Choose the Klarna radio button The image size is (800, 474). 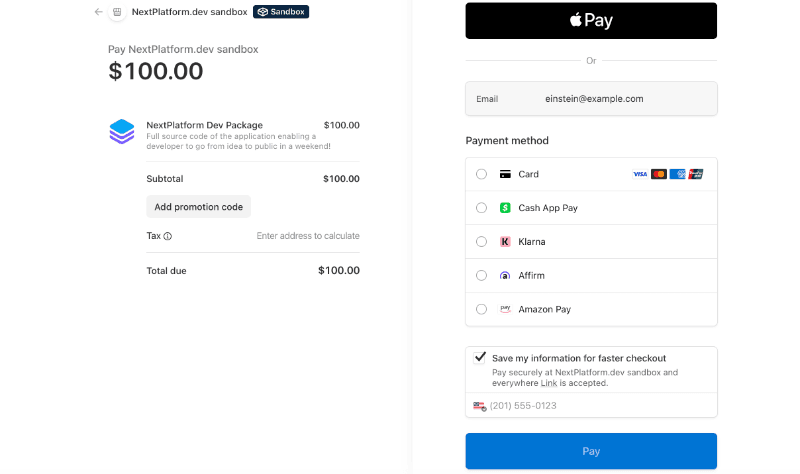coord(482,242)
